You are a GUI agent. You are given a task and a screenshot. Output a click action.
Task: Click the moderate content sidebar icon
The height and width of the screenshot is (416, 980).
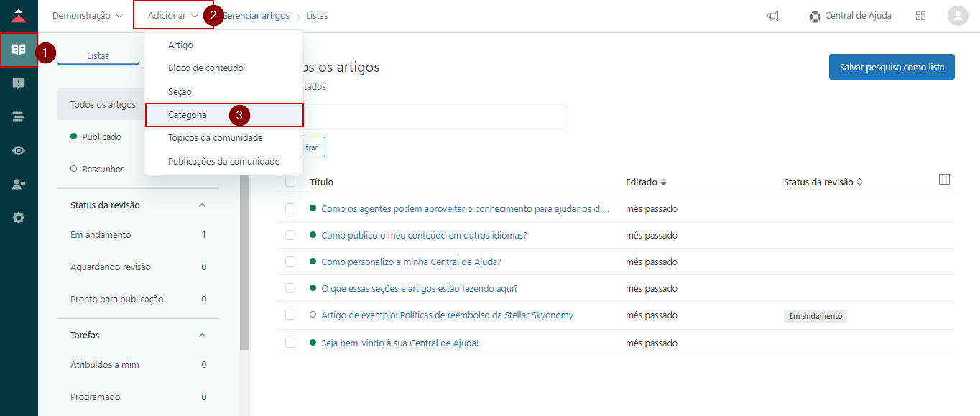tap(19, 83)
